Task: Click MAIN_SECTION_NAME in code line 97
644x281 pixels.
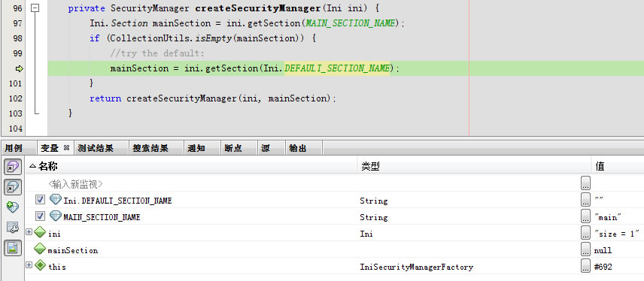Action: point(351,23)
